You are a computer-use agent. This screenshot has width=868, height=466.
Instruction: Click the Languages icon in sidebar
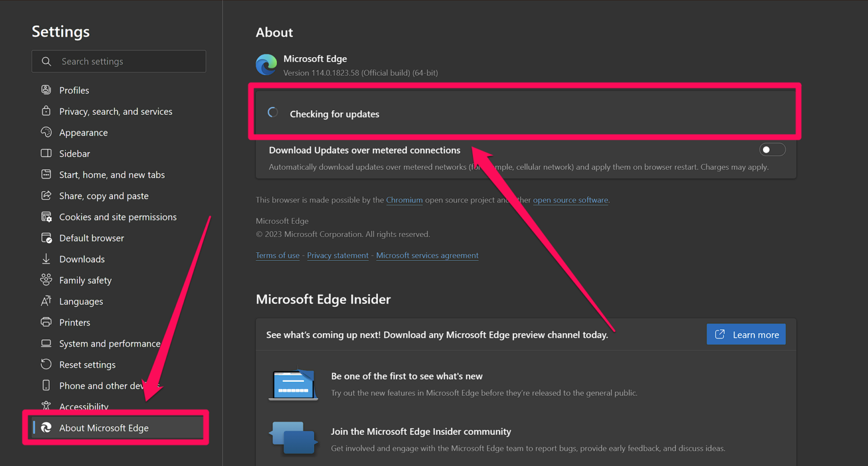point(46,301)
